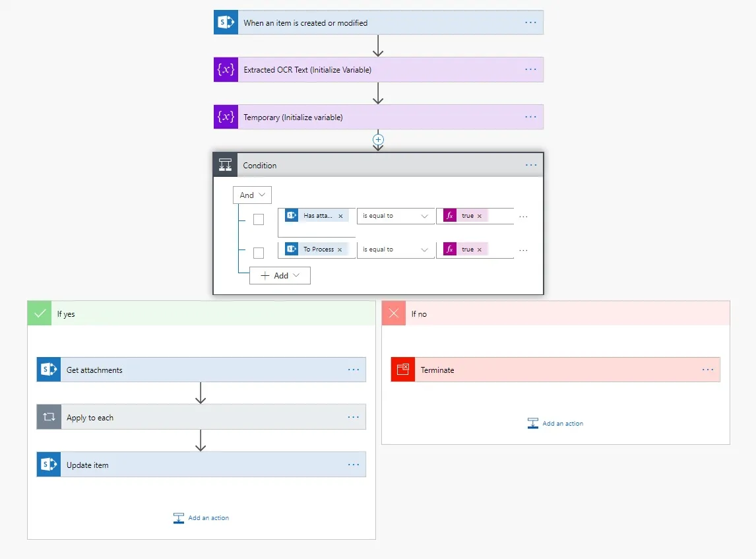Click the fx expression token in the second row
756x559 pixels.
[449, 249]
